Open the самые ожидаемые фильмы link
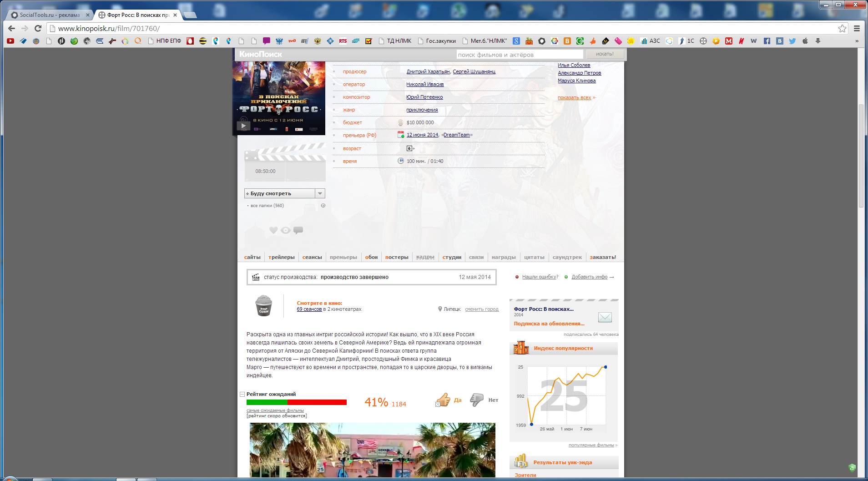The height and width of the screenshot is (481, 868). (x=275, y=410)
